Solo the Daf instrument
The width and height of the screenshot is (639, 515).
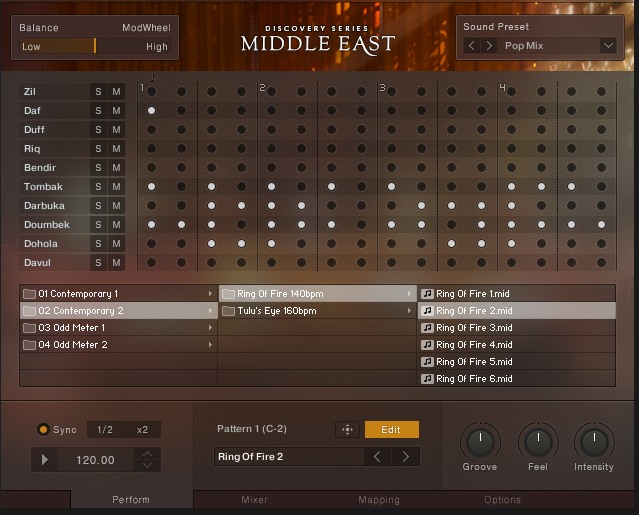pyautogui.click(x=98, y=111)
